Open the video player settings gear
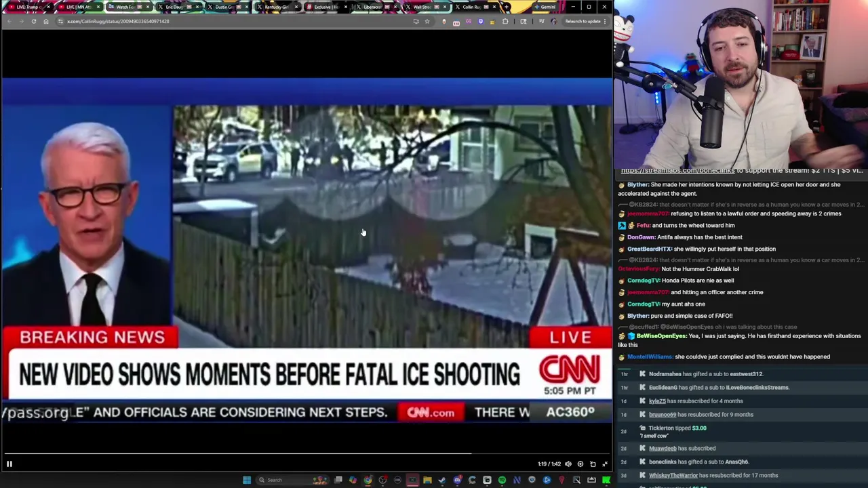 tap(580, 464)
